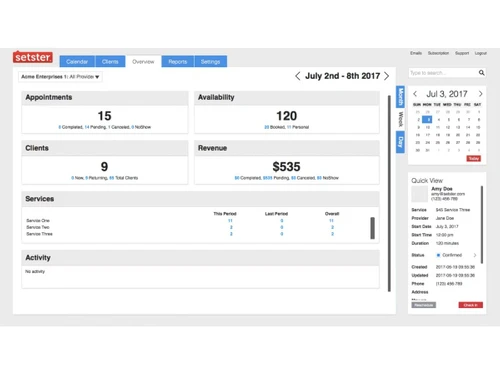The image size is (500, 375).
Task: Select July 12 in mini calendar
Action: pyautogui.click(x=448, y=127)
